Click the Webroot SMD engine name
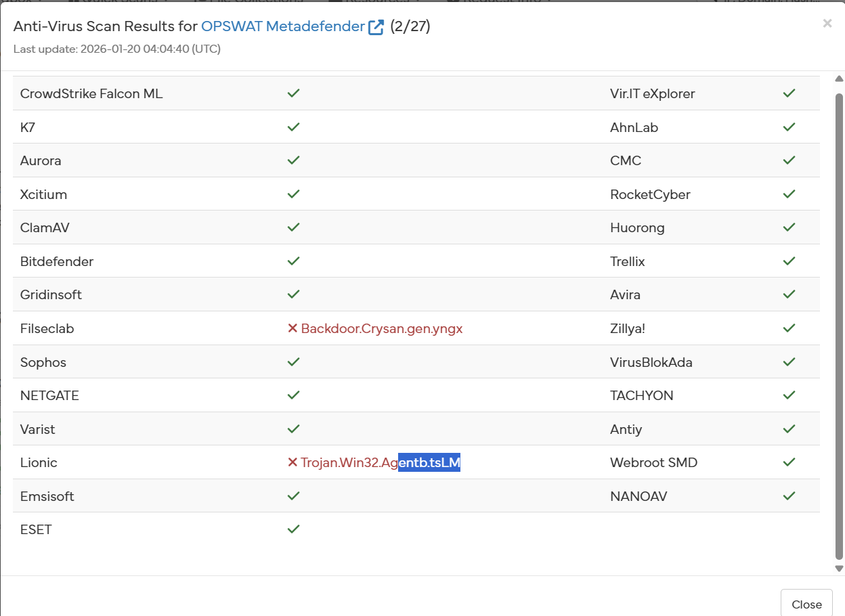 [654, 463]
